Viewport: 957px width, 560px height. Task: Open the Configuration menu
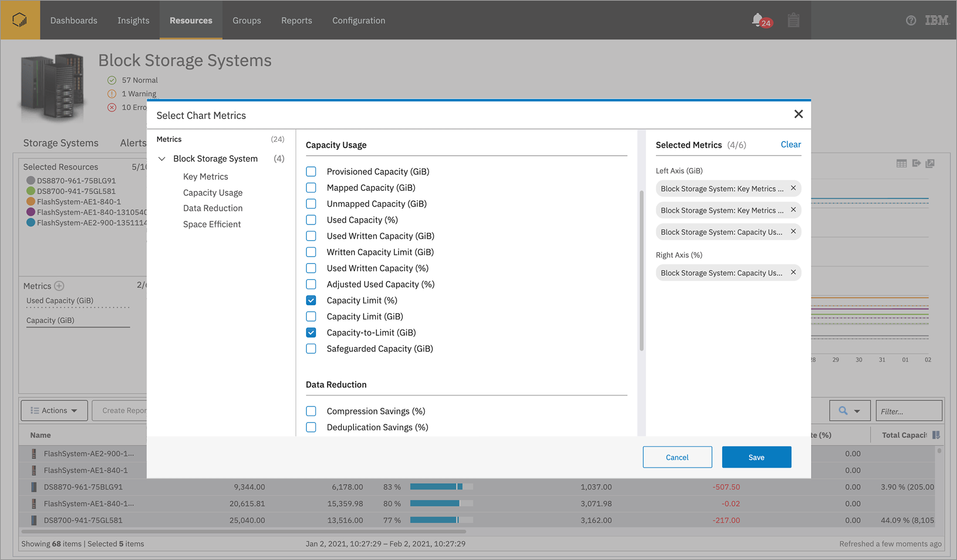(x=359, y=20)
